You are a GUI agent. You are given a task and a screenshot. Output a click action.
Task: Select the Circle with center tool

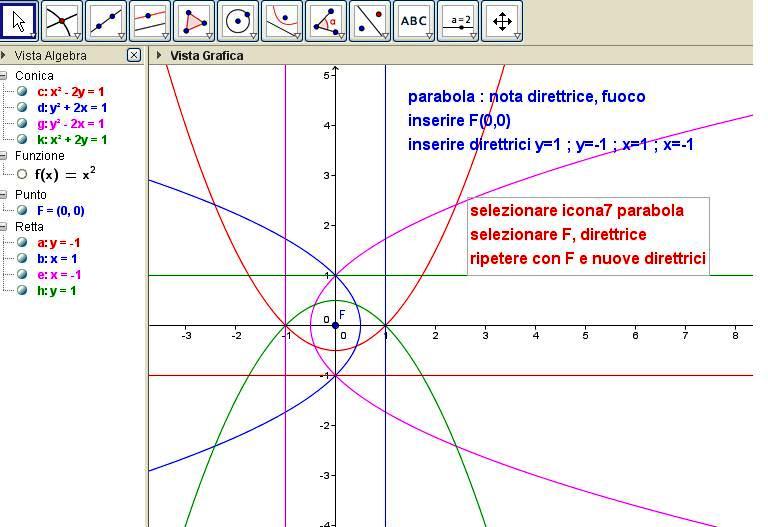238,21
